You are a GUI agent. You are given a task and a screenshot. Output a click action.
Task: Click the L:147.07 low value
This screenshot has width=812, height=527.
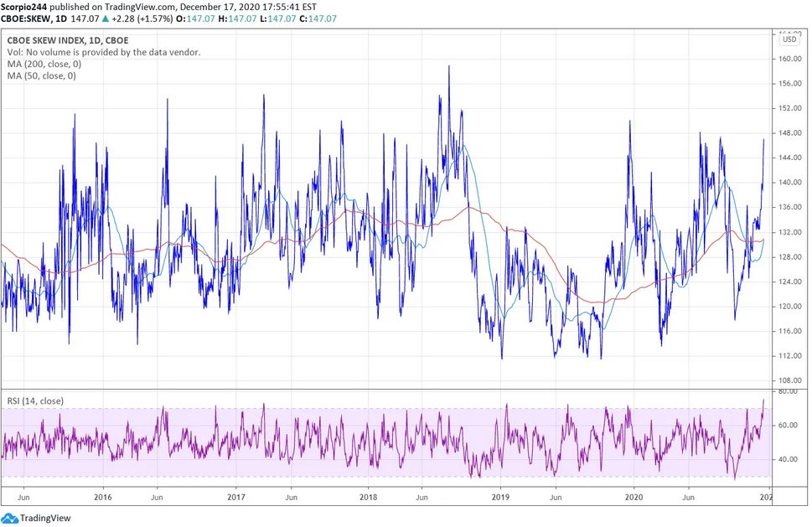pos(278,18)
